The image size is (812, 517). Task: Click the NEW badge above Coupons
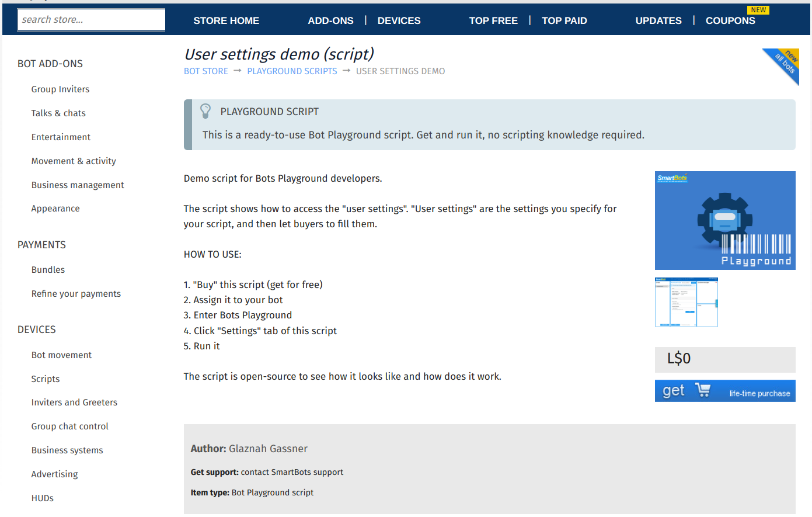pyautogui.click(x=758, y=10)
